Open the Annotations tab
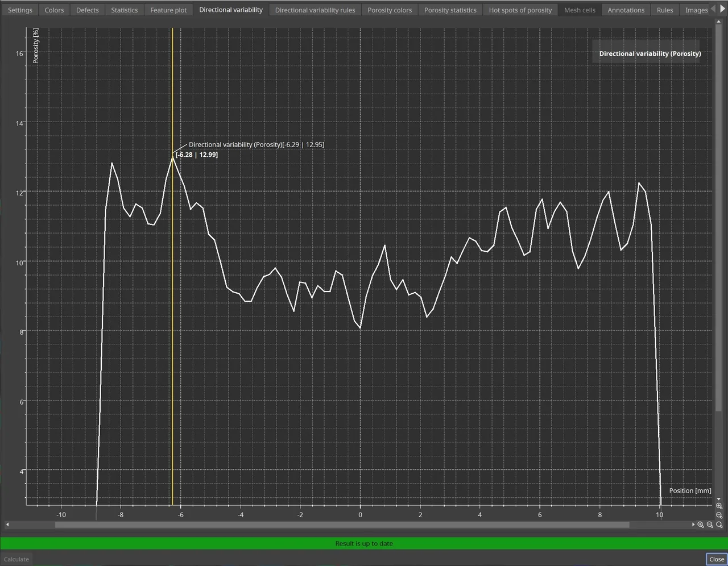This screenshot has height=566, width=728. point(626,10)
